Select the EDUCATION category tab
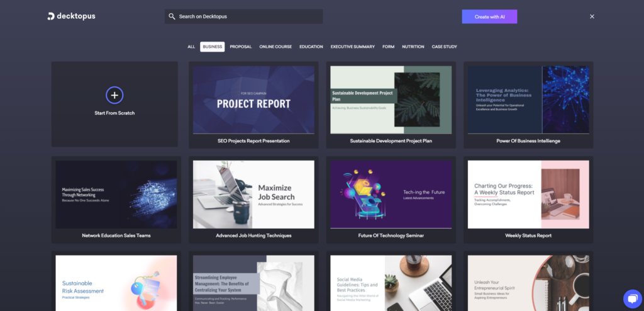This screenshot has height=311, width=644. (311, 47)
